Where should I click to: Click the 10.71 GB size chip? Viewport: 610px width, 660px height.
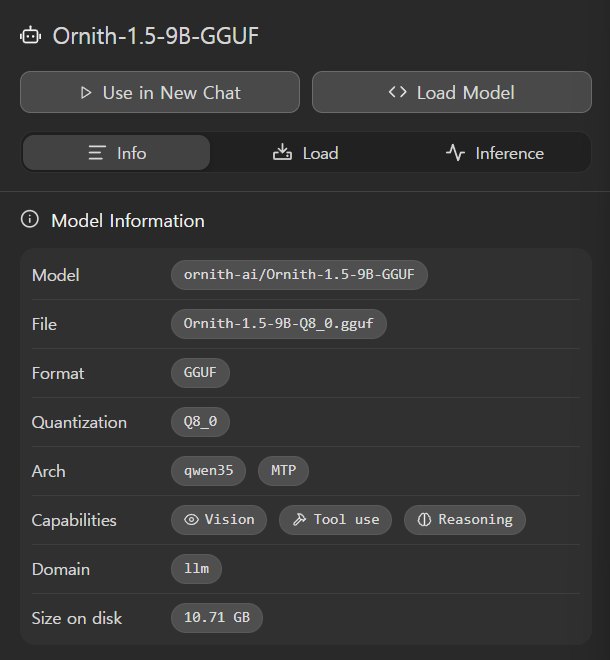[217, 617]
